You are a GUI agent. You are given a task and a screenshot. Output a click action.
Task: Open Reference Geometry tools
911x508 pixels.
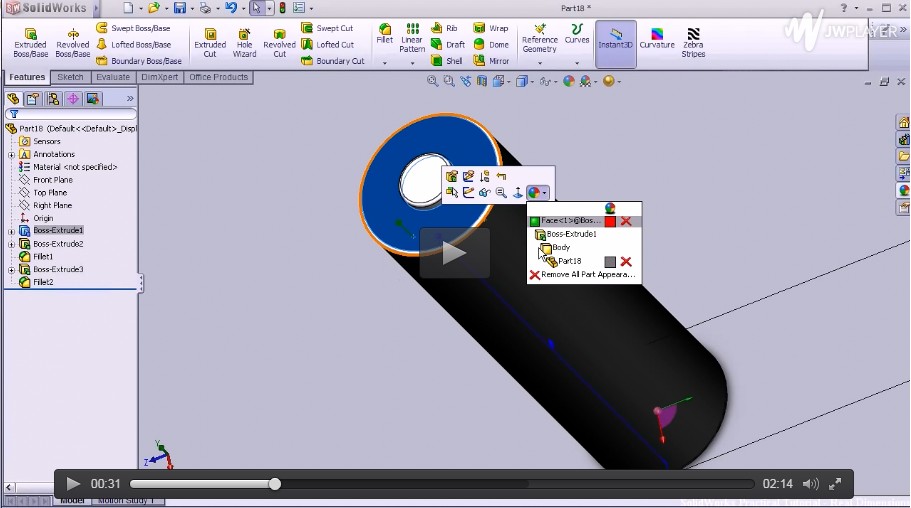[540, 38]
